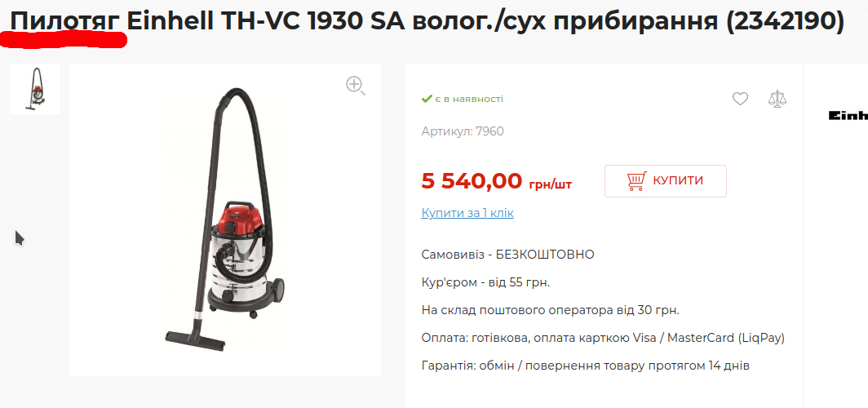Click the Самовивіз - БЕЗКОШТОВНО line
868x408 pixels.
point(507,255)
